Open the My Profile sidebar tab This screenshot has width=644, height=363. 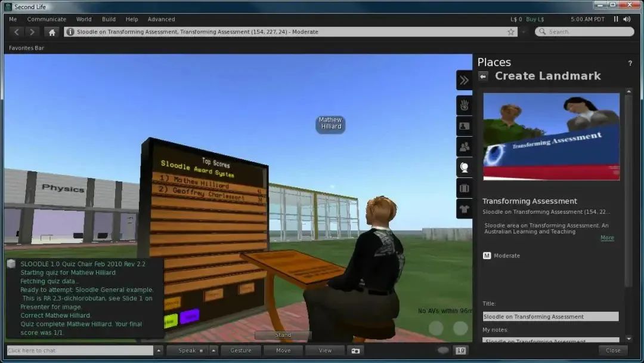(465, 127)
